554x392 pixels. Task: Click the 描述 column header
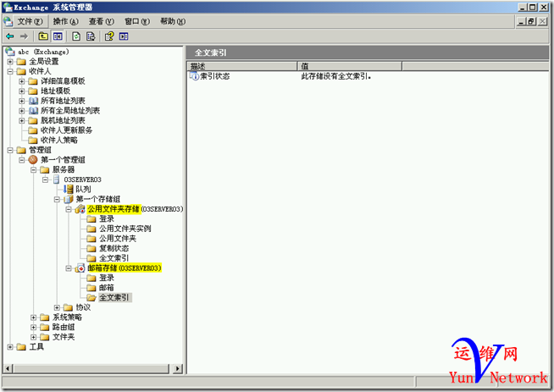[x=242, y=66]
